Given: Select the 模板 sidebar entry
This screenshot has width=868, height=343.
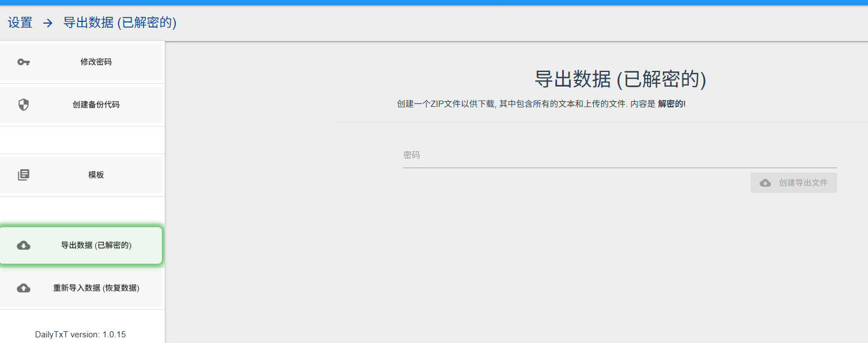Looking at the screenshot, I should pyautogui.click(x=81, y=175).
